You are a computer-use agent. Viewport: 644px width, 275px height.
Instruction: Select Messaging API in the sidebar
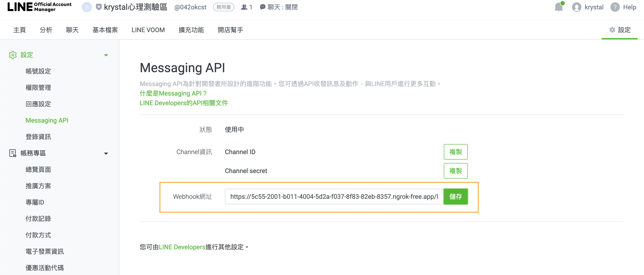pos(47,120)
